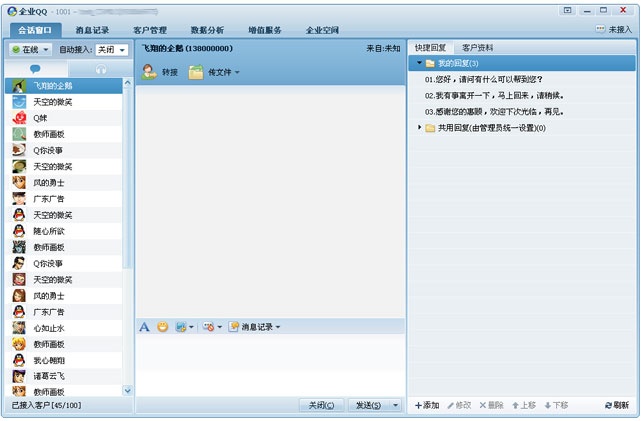
Task: Click avatar of 飞翔的企鹅 contact
Action: pos(19,86)
